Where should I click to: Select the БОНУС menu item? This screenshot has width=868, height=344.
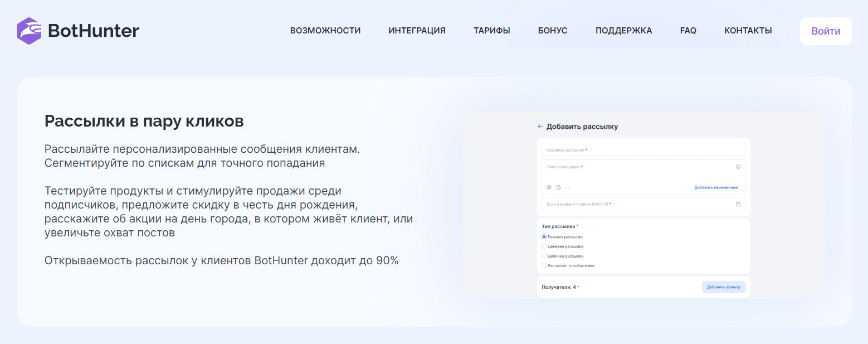pos(553,31)
